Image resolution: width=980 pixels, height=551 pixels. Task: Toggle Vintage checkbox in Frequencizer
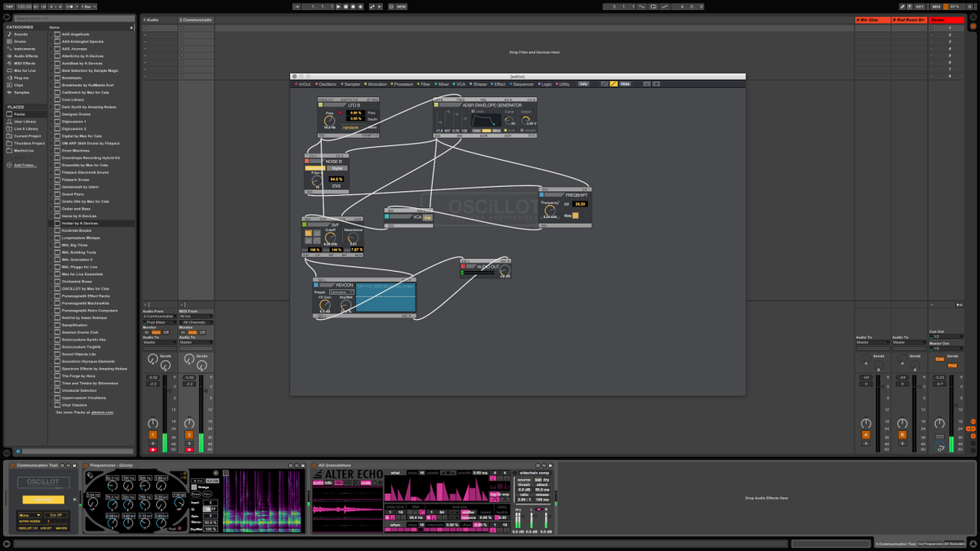(x=194, y=487)
